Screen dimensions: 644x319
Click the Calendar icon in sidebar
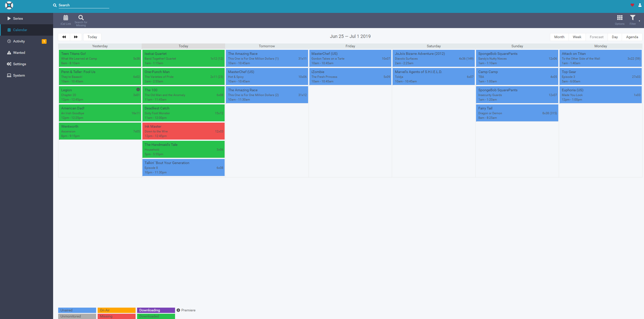coord(9,30)
